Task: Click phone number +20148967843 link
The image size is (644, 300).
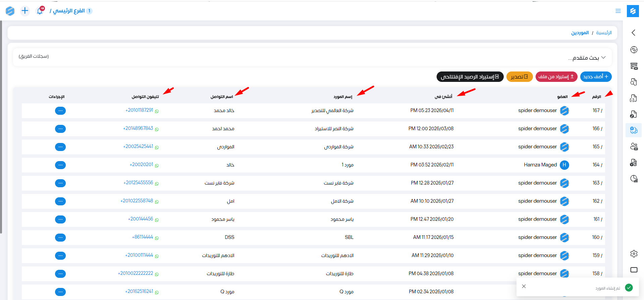Action: click(x=138, y=129)
